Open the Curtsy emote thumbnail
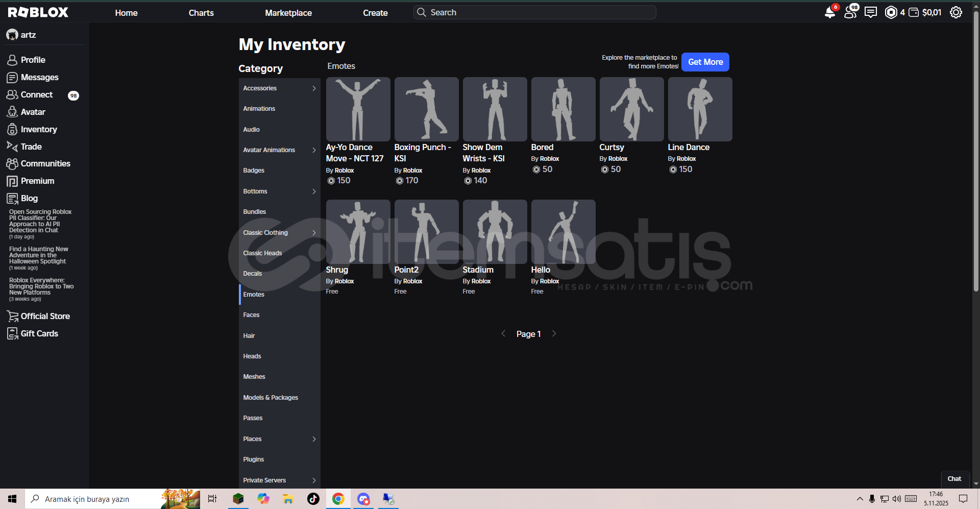980x509 pixels. coord(632,109)
